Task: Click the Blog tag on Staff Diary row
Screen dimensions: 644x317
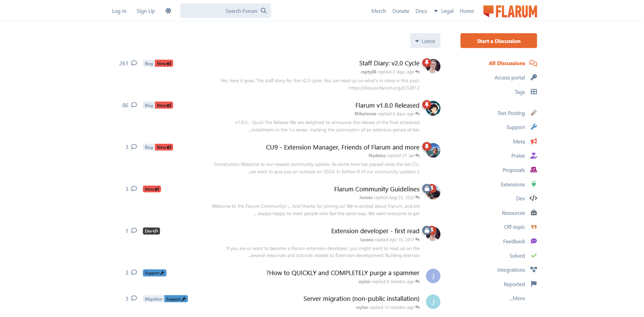Action: (149, 63)
